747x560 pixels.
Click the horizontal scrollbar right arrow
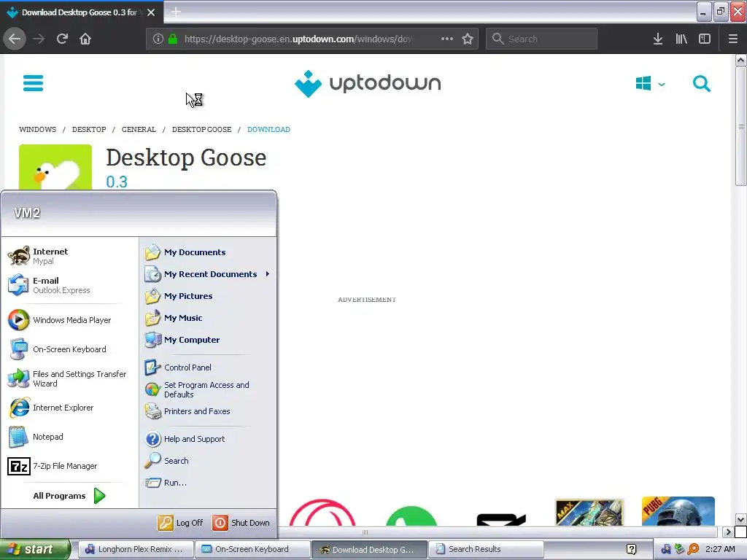tap(727, 532)
